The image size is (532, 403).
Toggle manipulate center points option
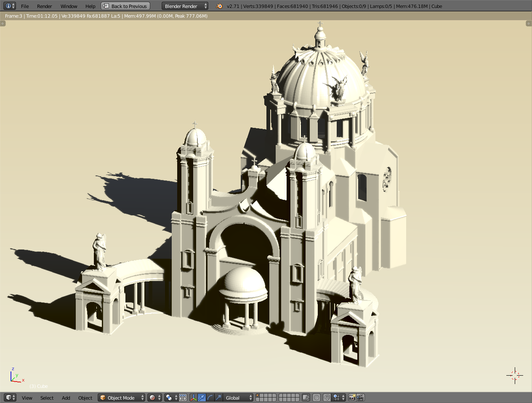point(183,398)
